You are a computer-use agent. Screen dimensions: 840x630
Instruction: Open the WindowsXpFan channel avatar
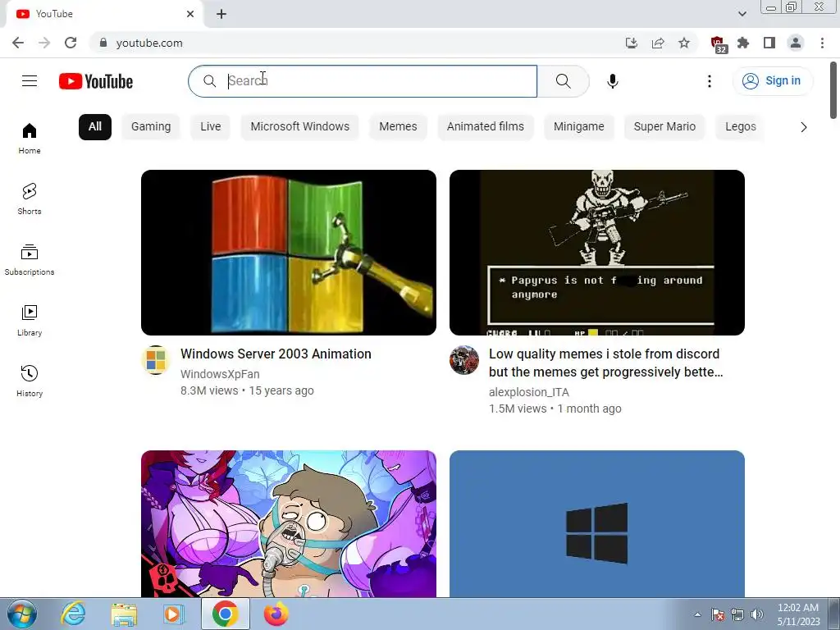tap(156, 360)
